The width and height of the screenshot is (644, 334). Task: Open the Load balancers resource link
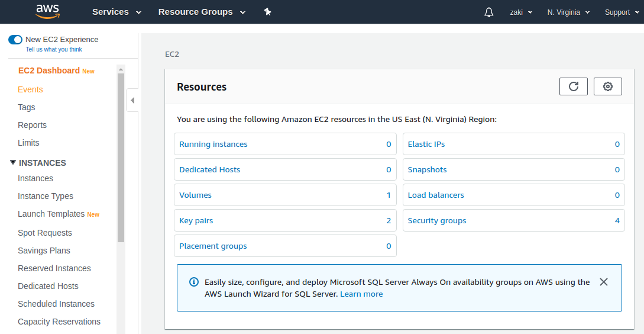436,195
